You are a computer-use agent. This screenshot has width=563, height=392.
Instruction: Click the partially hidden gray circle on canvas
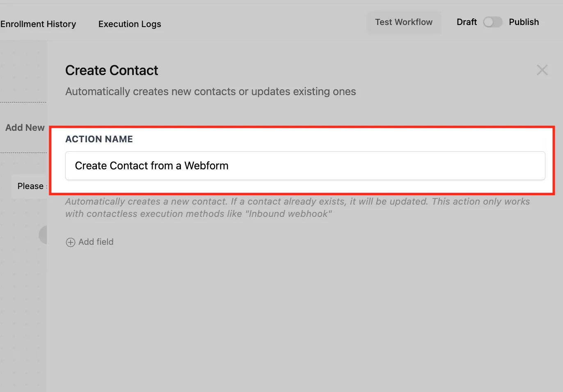(43, 235)
